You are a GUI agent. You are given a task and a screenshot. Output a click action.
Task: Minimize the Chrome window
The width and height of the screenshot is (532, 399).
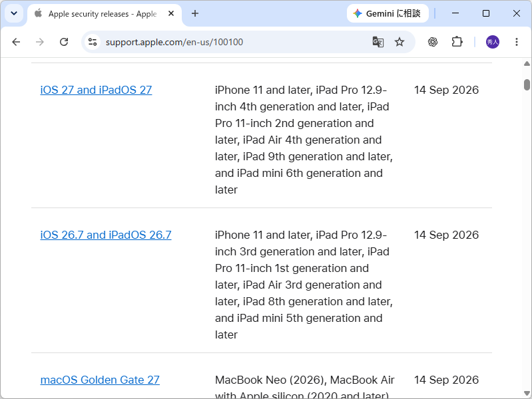pyautogui.click(x=455, y=13)
